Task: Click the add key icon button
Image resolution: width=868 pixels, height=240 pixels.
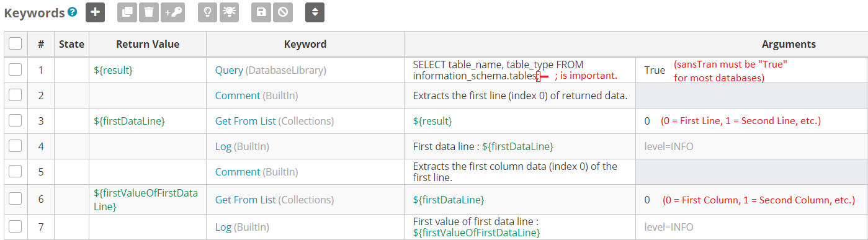Action: tap(172, 12)
